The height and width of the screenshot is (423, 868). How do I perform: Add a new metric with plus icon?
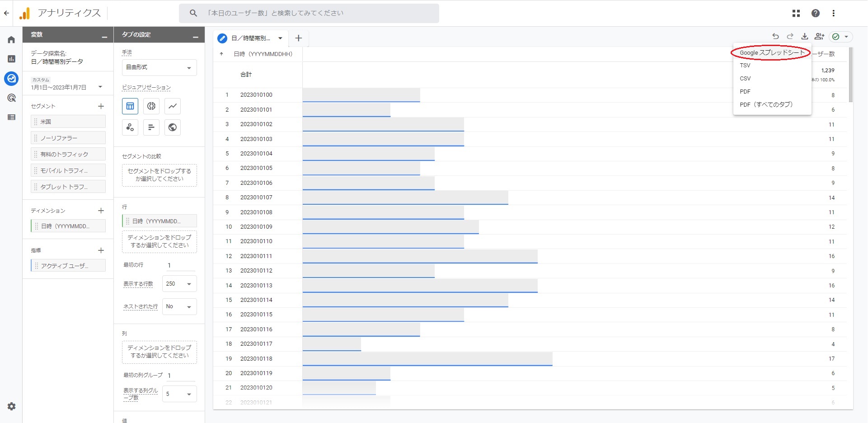101,250
